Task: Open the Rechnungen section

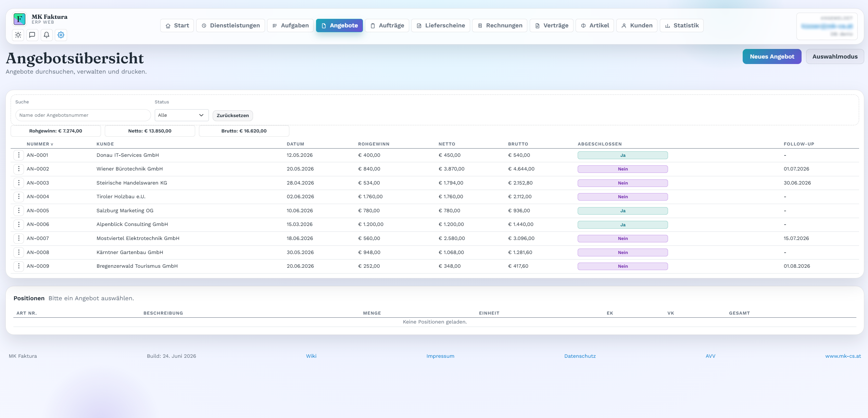Action: click(x=500, y=26)
